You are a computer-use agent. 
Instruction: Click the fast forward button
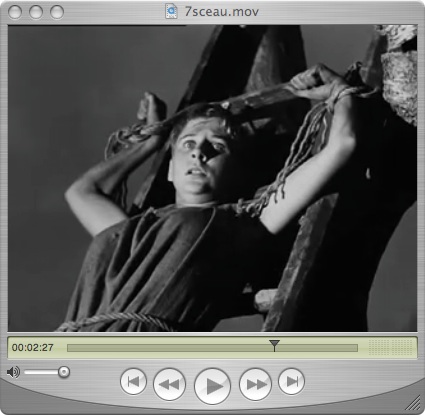[255, 384]
